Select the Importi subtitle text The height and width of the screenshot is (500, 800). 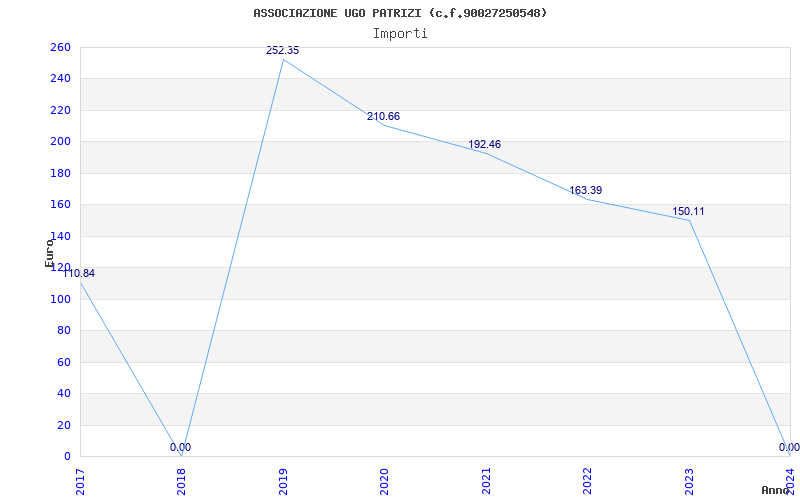tap(400, 34)
